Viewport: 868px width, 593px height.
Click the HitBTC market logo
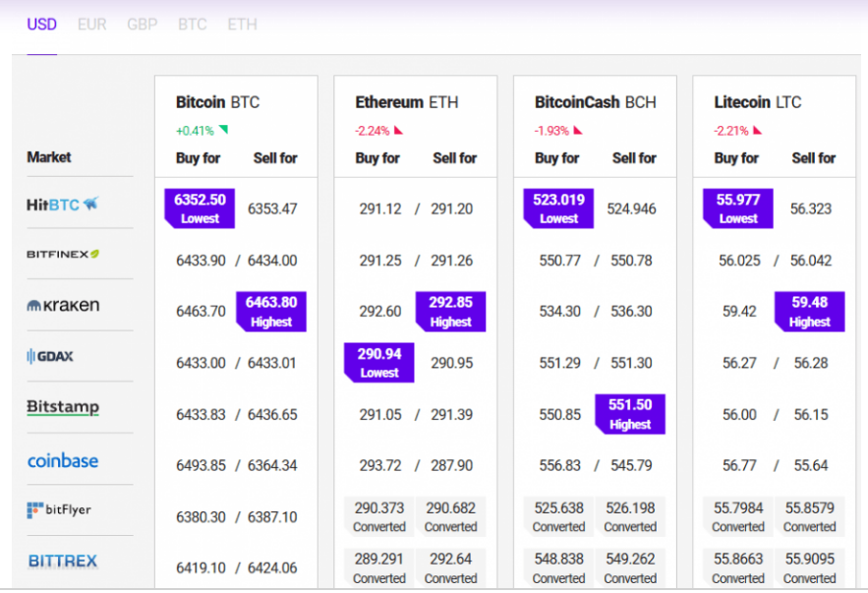63,205
